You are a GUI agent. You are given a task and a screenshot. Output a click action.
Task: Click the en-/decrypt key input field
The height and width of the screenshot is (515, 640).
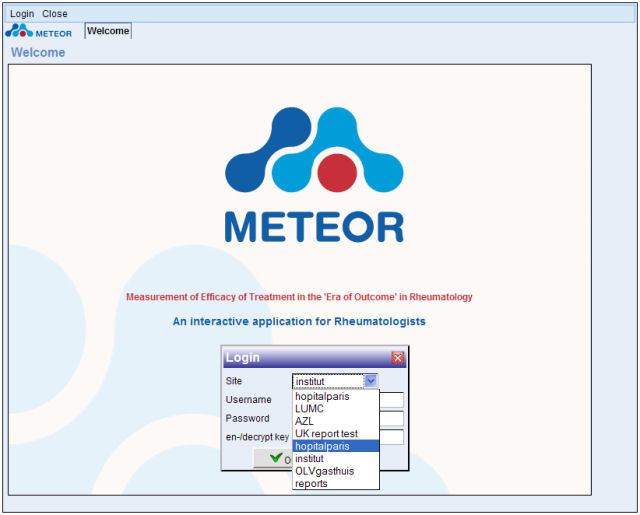click(x=391, y=437)
